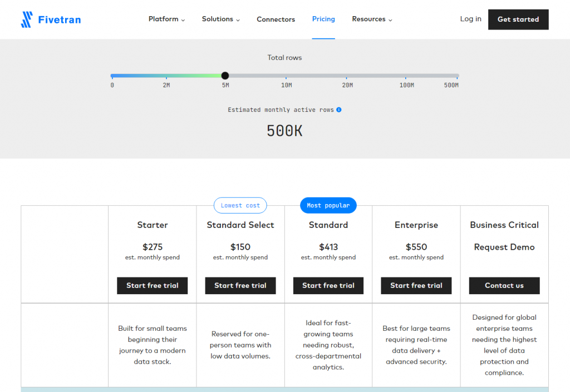Click the $275 price

click(x=153, y=247)
